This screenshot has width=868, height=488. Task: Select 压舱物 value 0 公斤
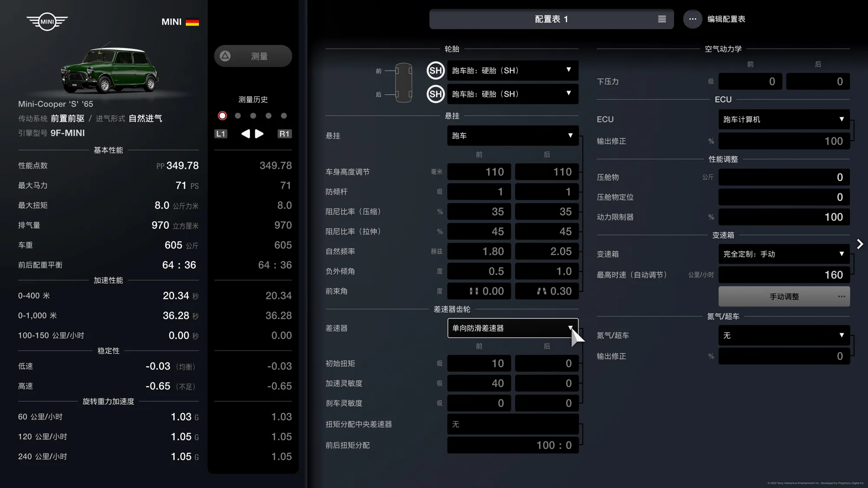pos(784,177)
